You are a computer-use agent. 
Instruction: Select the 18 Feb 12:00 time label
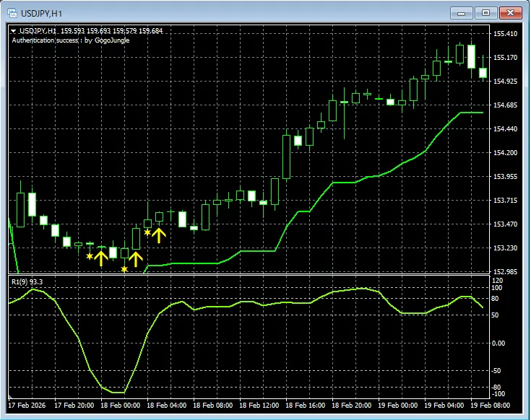260,405
